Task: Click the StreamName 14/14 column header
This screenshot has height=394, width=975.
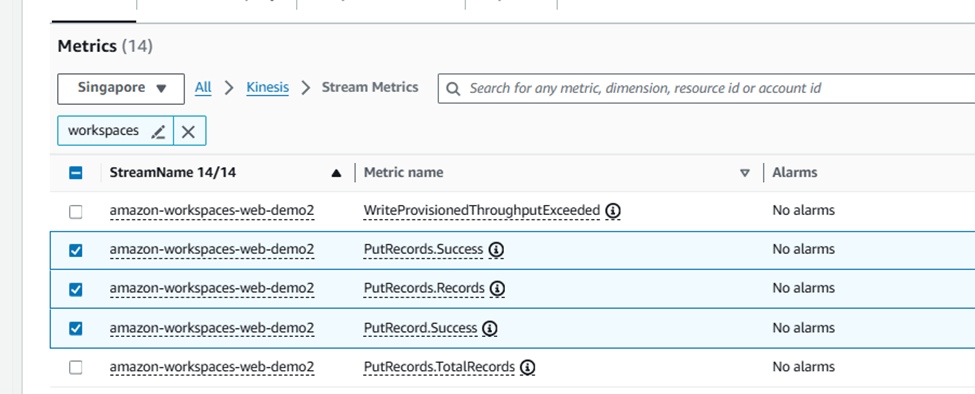Action: click(173, 173)
